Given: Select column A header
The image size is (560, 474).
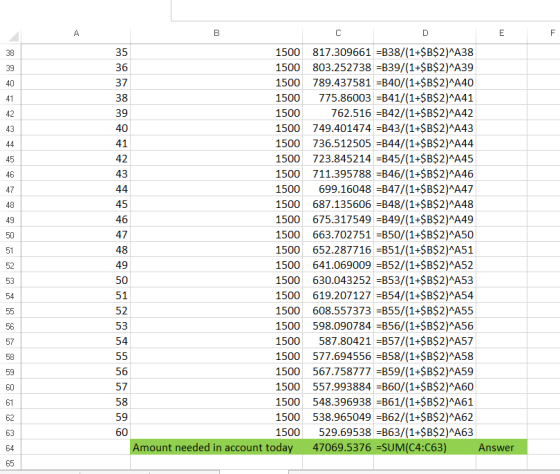Looking at the screenshot, I should (x=76, y=33).
